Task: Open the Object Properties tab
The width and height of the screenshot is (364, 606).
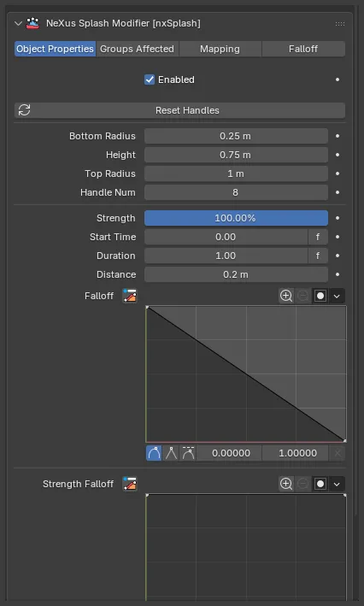Action: point(55,49)
